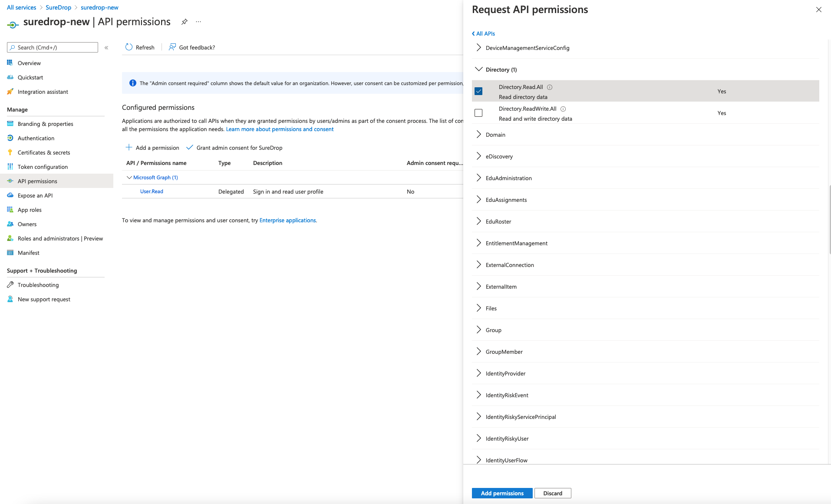Screen dimensions: 831x504
Task: Click Grant admin consent for SureDrop
Action: (x=234, y=148)
